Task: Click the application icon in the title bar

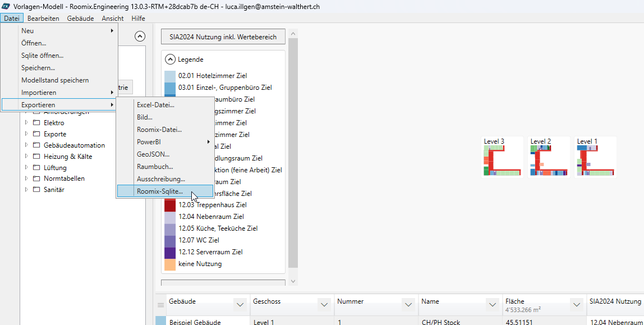Action: click(x=6, y=7)
